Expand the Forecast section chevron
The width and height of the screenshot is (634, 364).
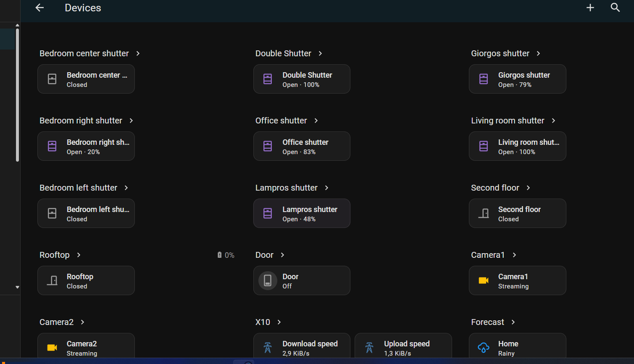513,322
